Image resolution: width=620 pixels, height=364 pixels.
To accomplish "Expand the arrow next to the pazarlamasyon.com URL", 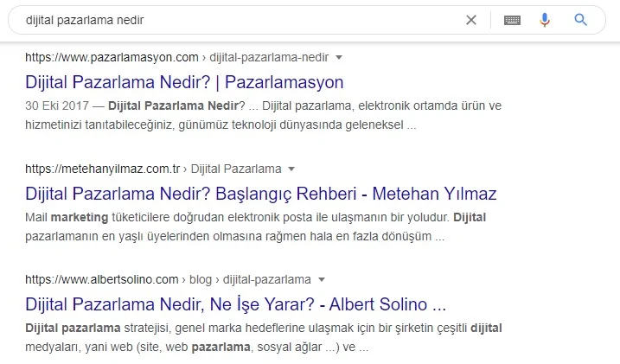I will click(339, 57).
